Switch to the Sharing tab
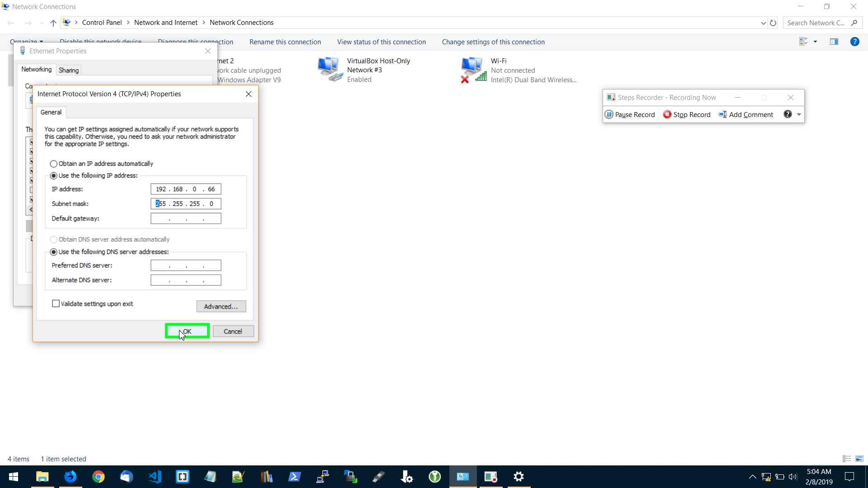Viewport: 868px width, 488px height. (69, 70)
